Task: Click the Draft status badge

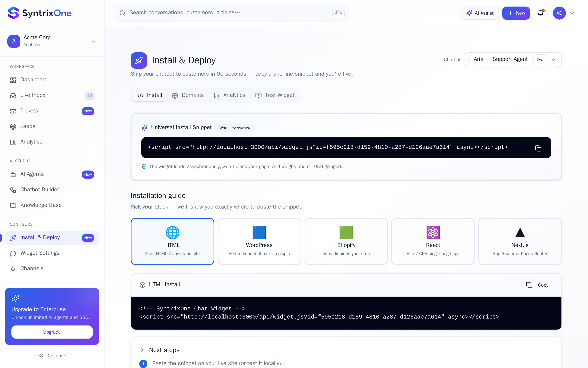Action: tap(541, 60)
